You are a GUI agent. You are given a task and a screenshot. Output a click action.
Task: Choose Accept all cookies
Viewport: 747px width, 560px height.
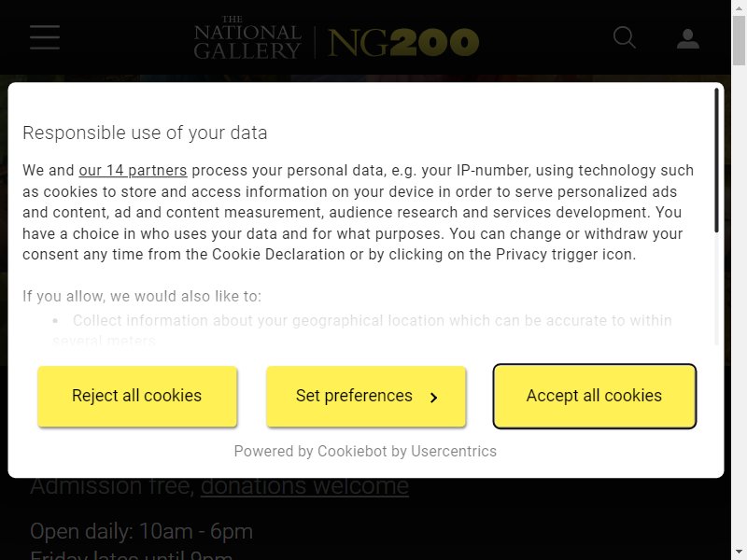(595, 396)
